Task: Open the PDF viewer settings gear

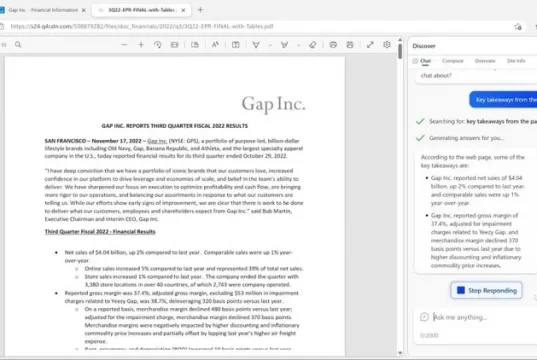Action: coord(387,45)
